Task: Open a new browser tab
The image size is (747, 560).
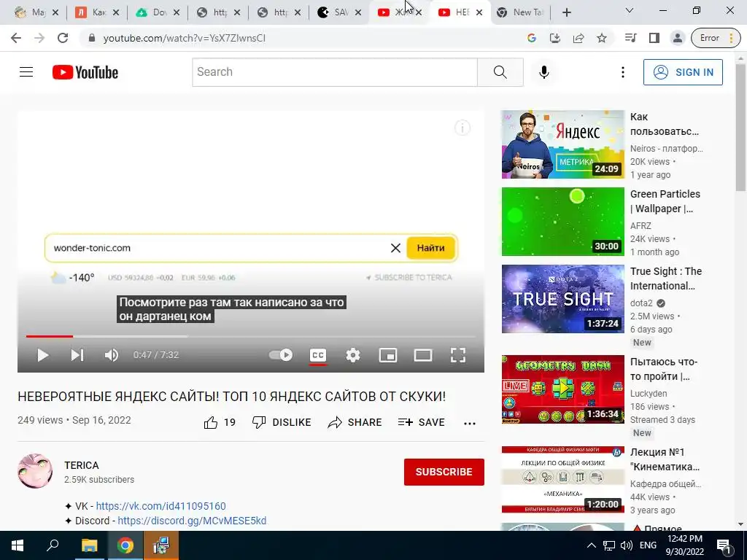Action: (x=566, y=13)
